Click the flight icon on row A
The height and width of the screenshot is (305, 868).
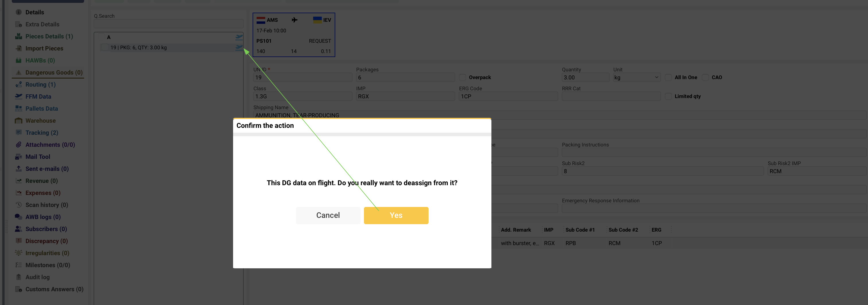239,37
